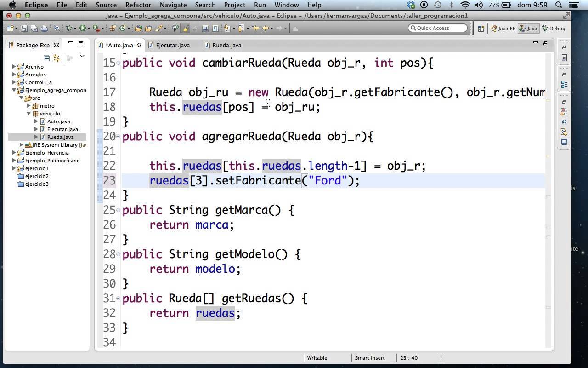Expand the Archivo project tree node

tap(14, 67)
